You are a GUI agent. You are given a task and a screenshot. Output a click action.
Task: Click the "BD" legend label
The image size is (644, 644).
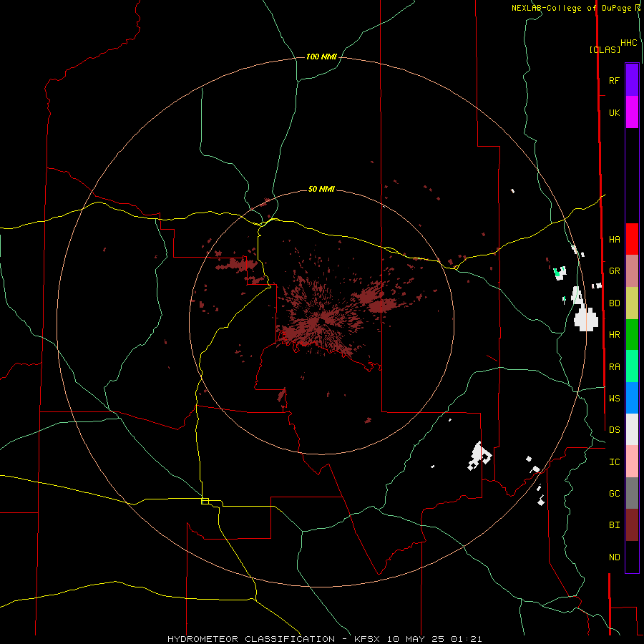[614, 303]
